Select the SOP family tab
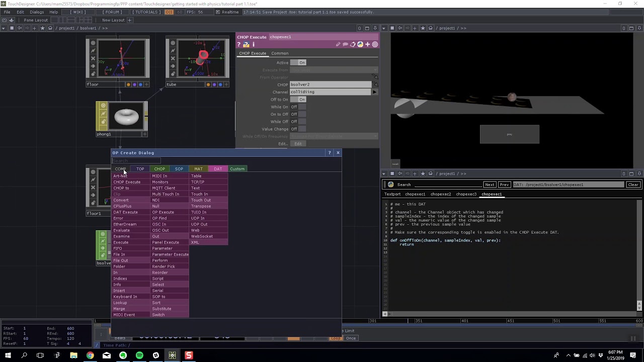 [x=179, y=169]
